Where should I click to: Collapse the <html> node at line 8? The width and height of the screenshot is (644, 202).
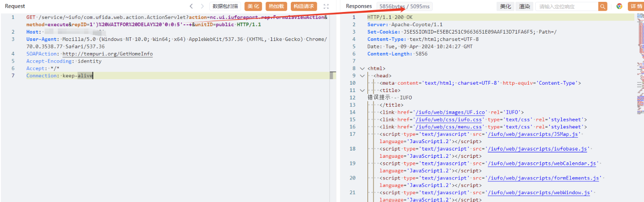click(x=362, y=69)
